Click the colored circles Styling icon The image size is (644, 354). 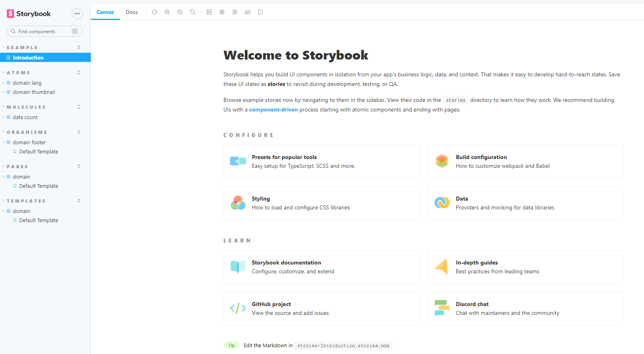click(x=238, y=203)
